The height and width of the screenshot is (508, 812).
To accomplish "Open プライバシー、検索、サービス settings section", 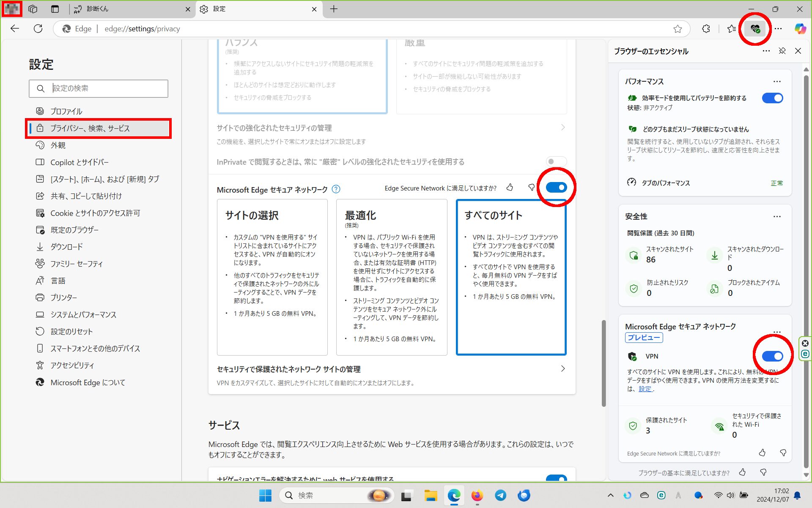I will click(99, 128).
